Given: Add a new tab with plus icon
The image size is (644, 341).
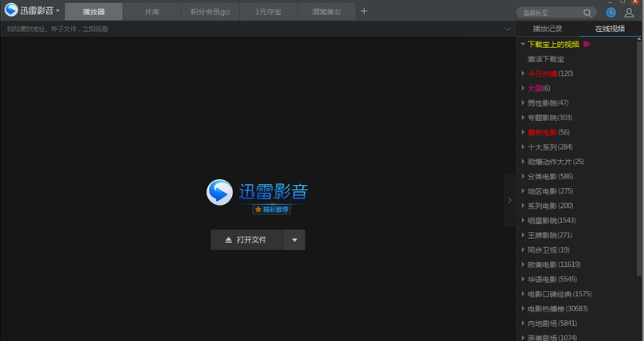Looking at the screenshot, I should point(364,11).
